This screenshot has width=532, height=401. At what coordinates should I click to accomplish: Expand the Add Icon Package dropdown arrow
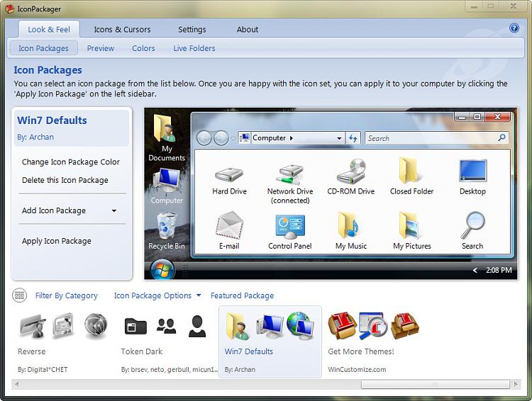(114, 211)
